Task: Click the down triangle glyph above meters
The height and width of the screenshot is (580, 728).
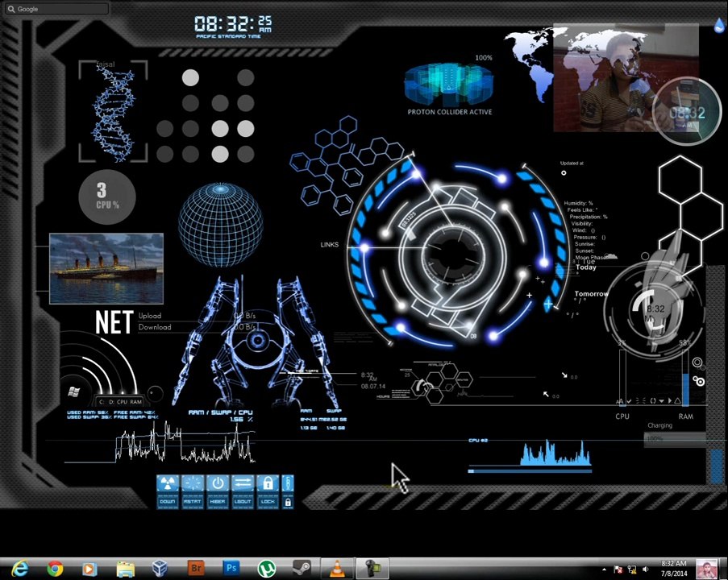Action: tap(661, 401)
